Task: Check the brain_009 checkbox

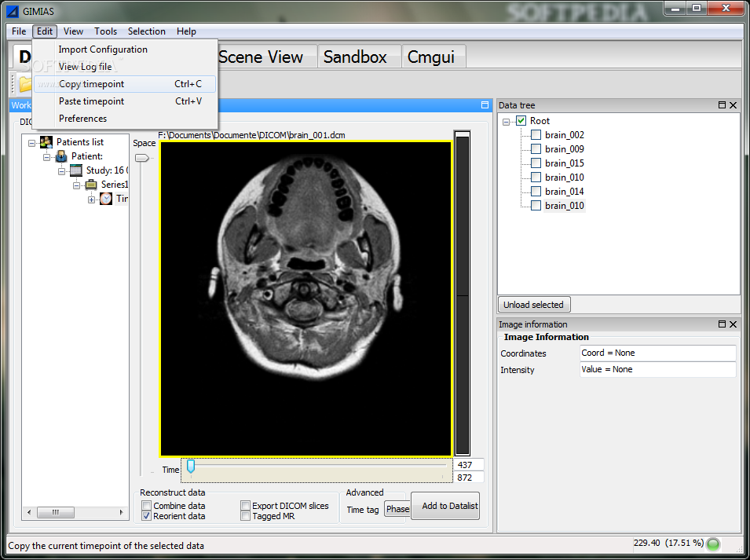Action: 536,149
